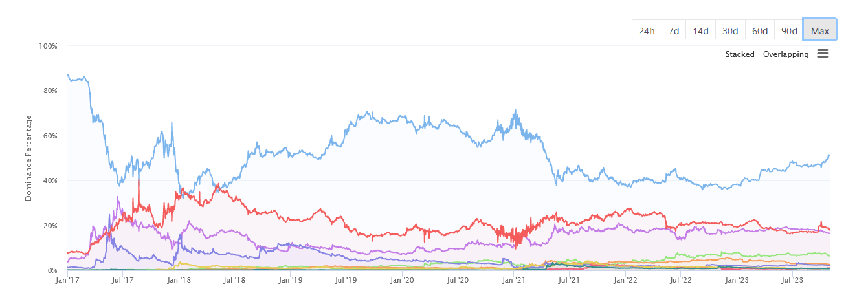The width and height of the screenshot is (868, 293).
Task: Select the 7d time range
Action: [x=674, y=30]
